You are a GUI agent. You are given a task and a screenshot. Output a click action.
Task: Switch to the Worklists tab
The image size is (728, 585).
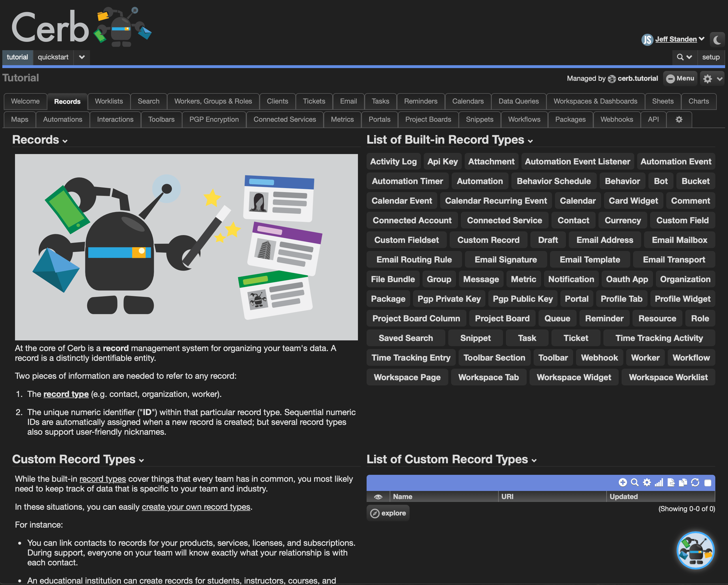pyautogui.click(x=109, y=101)
